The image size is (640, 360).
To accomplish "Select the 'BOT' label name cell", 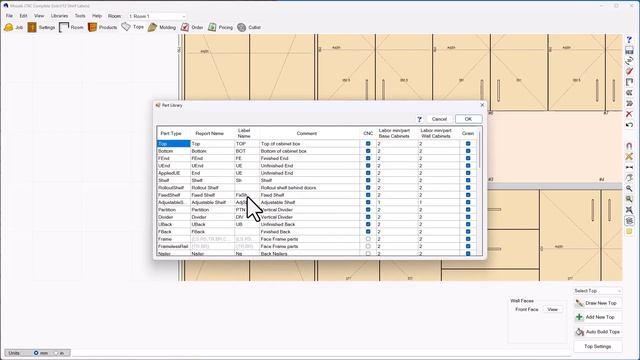I will click(x=247, y=151).
